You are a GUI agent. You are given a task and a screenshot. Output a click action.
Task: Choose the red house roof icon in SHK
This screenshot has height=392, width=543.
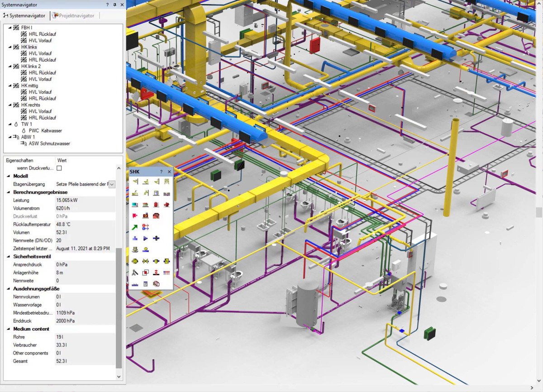coord(156,216)
